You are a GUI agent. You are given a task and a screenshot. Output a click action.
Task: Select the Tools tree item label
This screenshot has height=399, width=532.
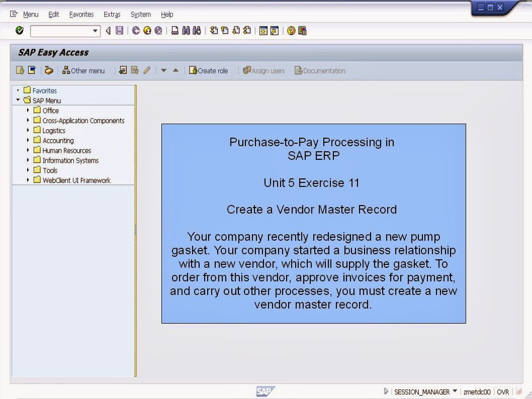(x=50, y=170)
